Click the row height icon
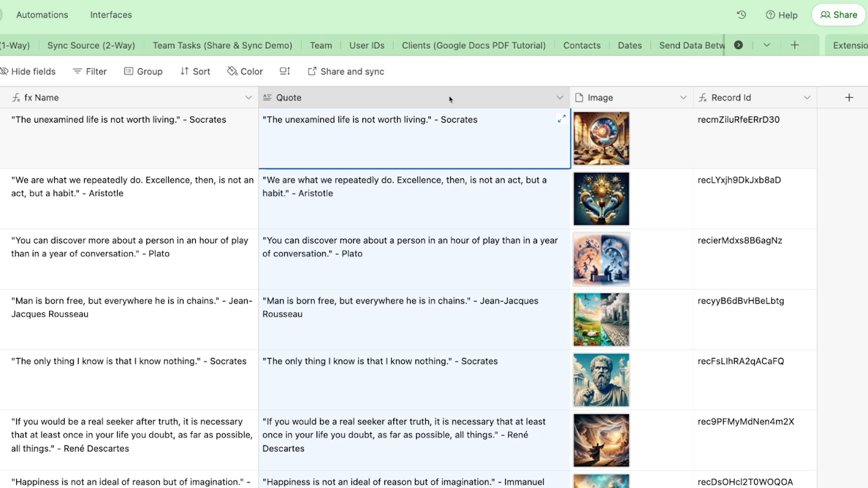 (x=285, y=71)
